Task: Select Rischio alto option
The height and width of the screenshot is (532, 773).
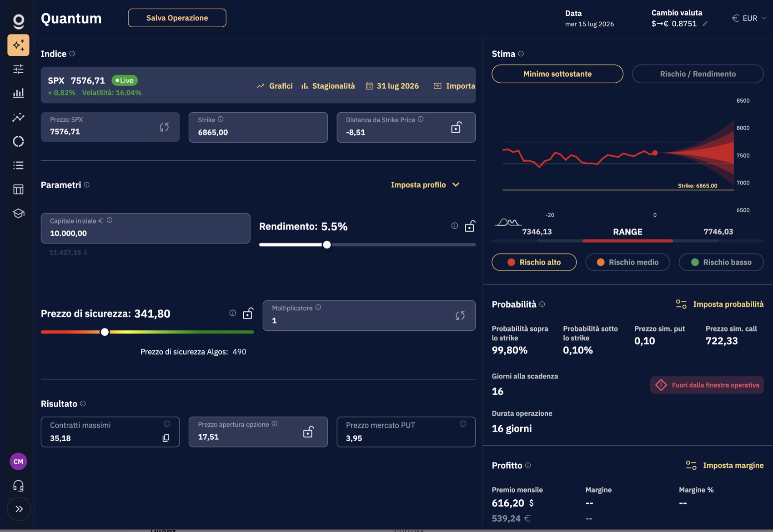Action: [534, 262]
